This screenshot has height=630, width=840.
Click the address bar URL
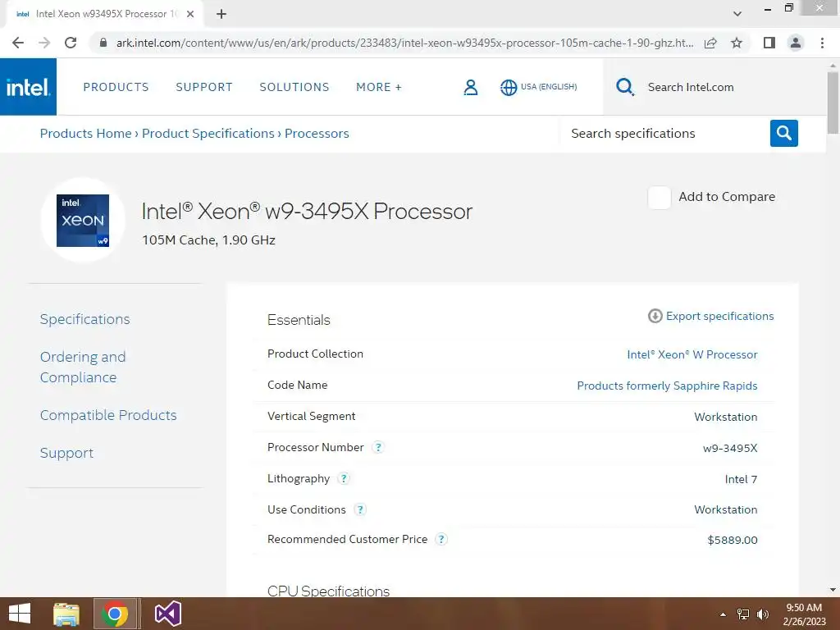click(404, 43)
